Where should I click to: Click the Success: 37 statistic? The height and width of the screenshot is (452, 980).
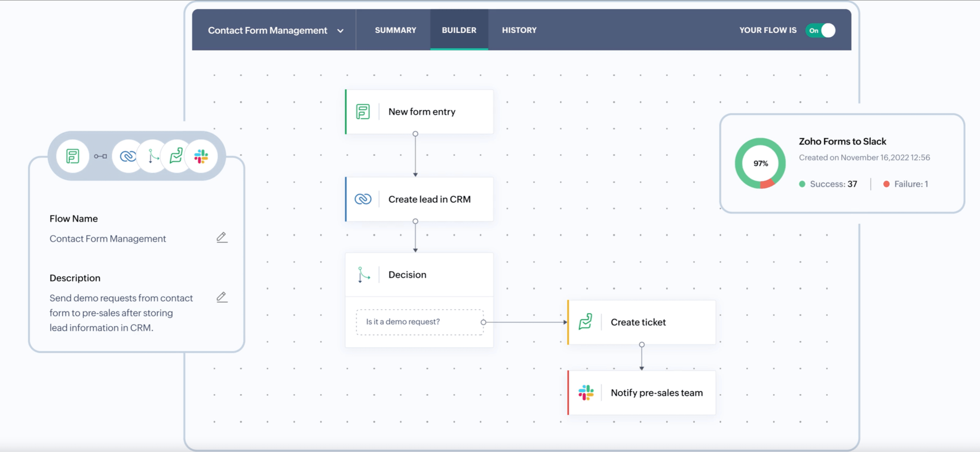click(828, 184)
